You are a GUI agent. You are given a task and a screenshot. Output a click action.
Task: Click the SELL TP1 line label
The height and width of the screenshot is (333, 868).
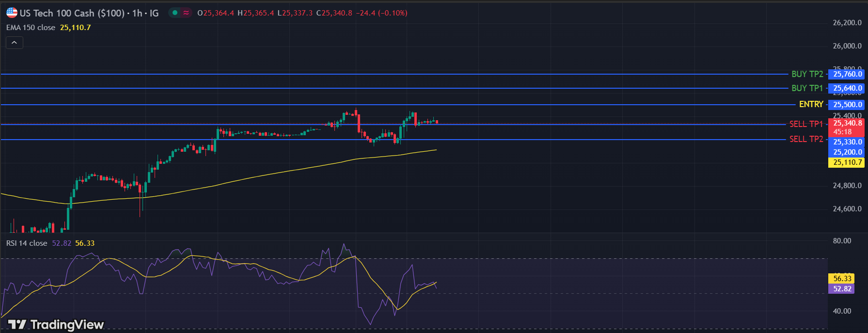806,124
